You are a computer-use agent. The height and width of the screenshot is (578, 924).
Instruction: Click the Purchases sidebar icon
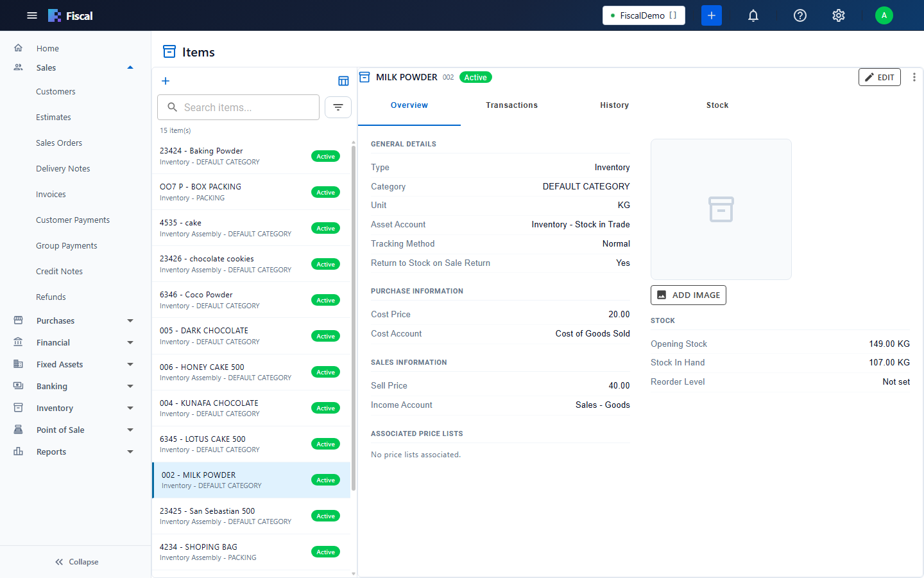[x=19, y=320]
